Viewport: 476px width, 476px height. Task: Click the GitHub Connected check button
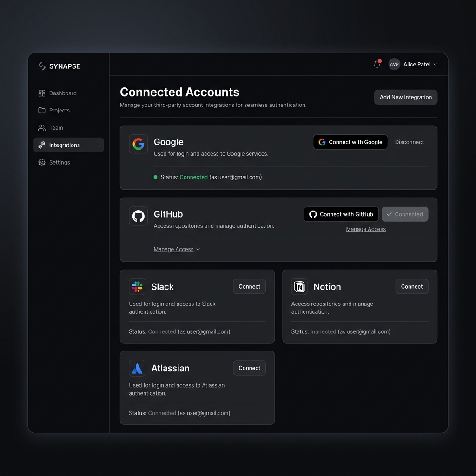[x=405, y=214]
